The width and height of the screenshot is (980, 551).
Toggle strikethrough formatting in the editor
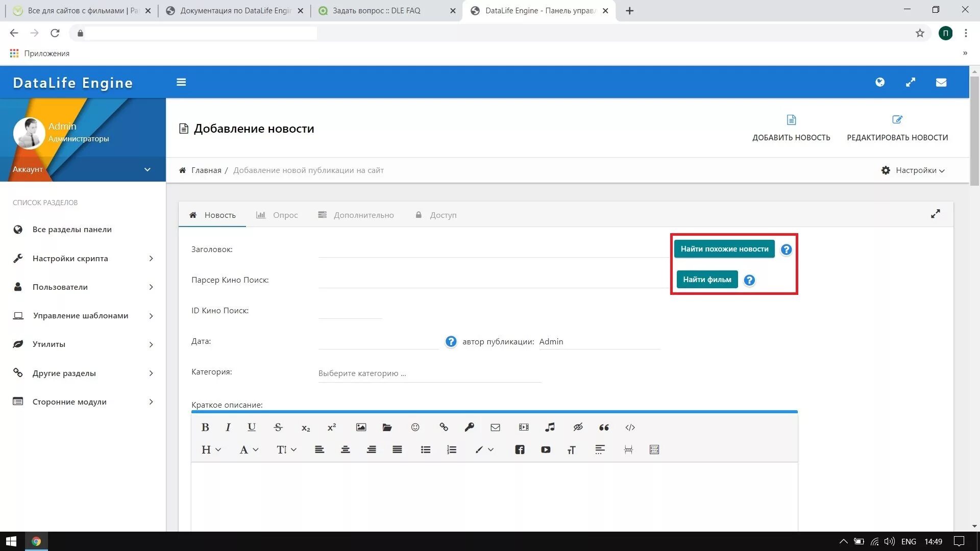click(278, 428)
